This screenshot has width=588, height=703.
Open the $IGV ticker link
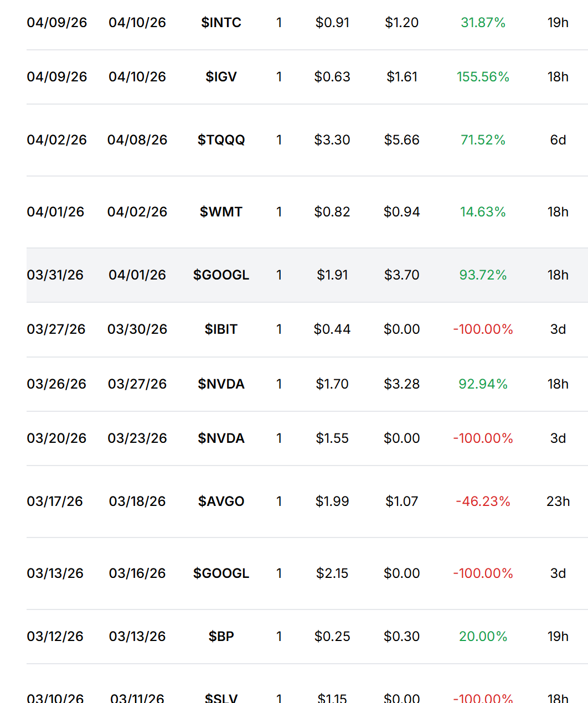pos(221,77)
